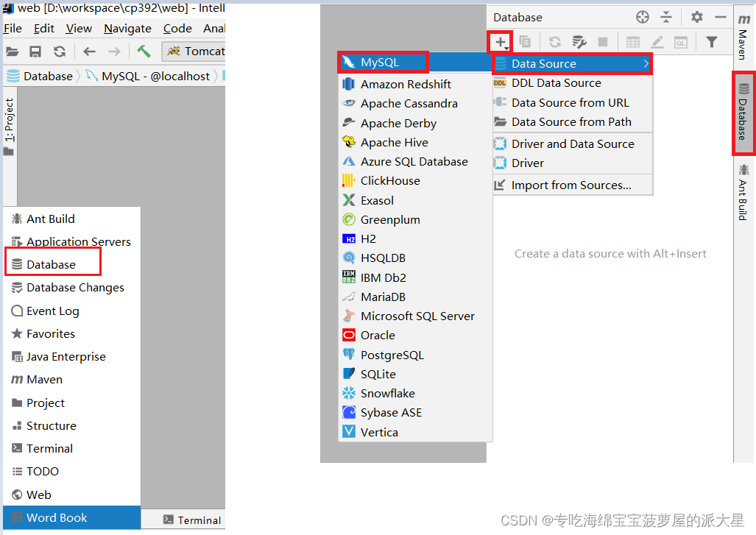Open Database in tool windows popup
The image size is (756, 535).
point(72,265)
